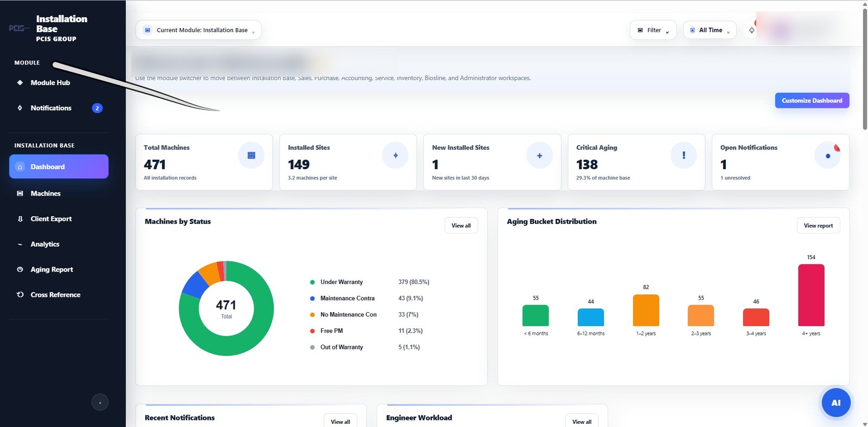Select Module Hub in the sidebar
This screenshot has width=868, height=427.
click(59, 83)
